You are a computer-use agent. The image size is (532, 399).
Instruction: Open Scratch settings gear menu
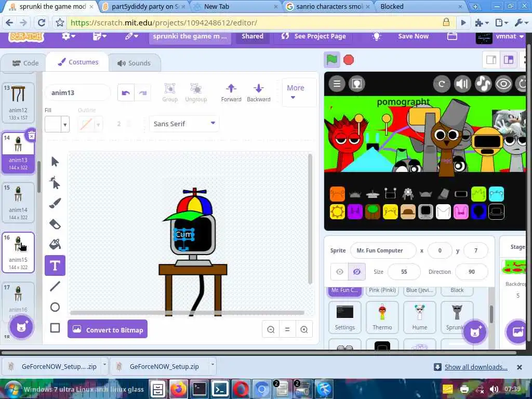68,36
